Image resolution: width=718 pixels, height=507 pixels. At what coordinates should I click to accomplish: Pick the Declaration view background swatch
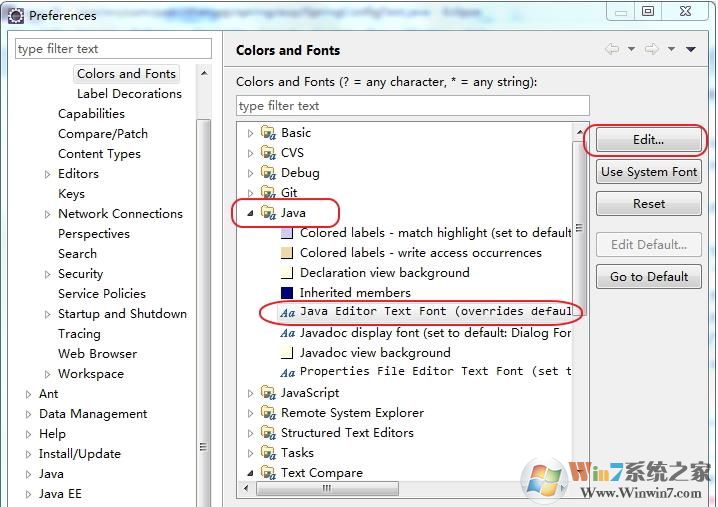click(x=287, y=273)
